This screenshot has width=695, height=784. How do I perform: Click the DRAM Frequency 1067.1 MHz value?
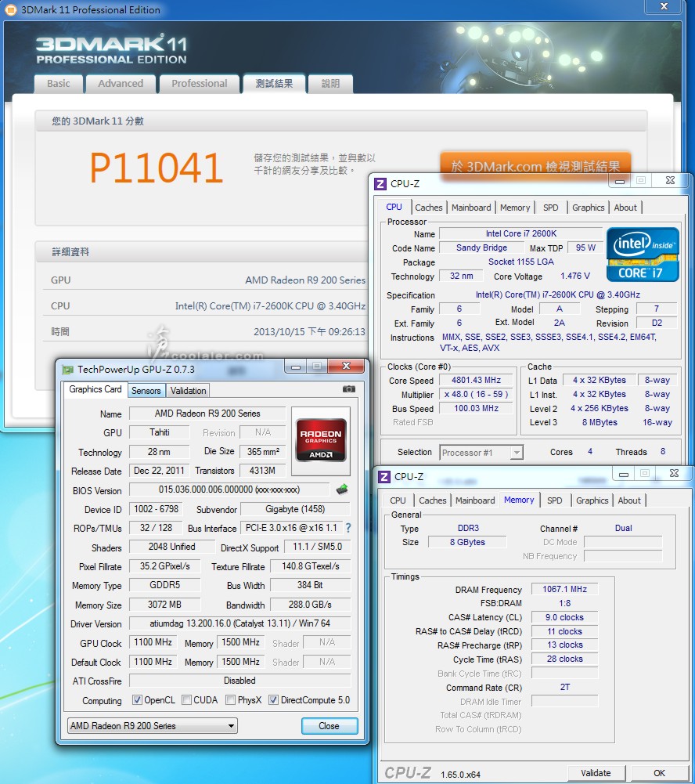(x=564, y=589)
